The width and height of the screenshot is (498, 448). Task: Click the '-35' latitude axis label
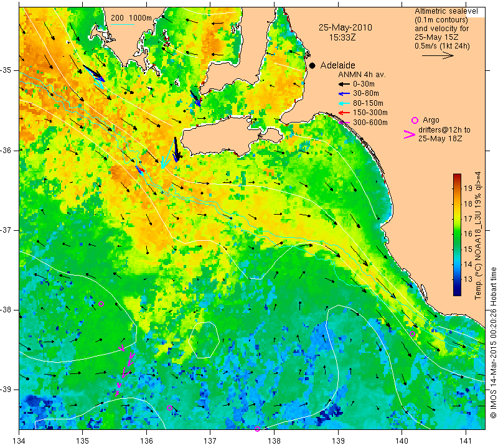pos(6,70)
